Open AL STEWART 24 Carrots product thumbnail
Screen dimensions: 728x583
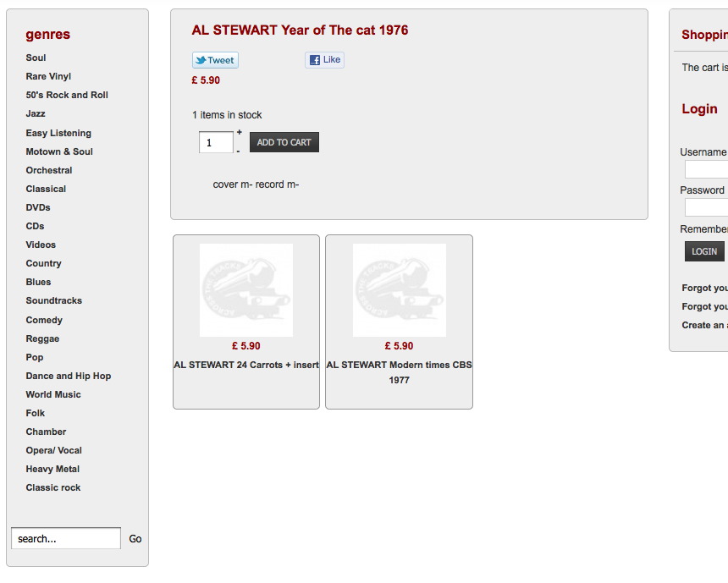246,290
